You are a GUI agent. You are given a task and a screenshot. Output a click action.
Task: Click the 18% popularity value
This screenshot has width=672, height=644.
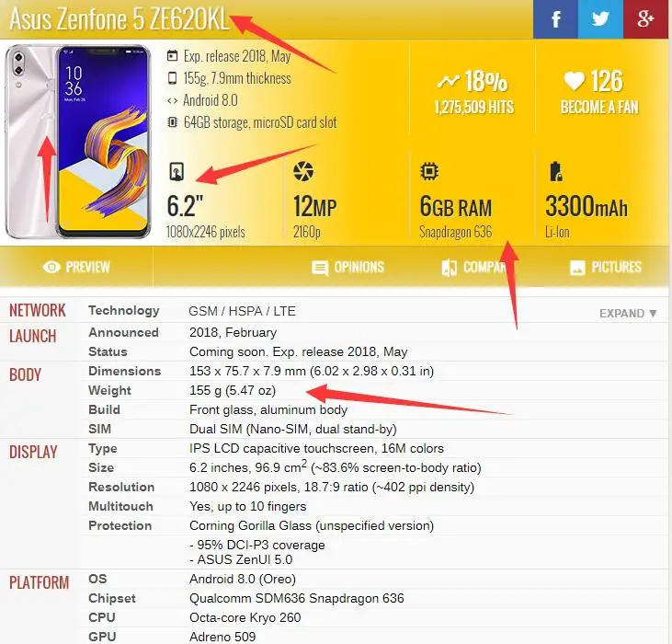[x=485, y=81]
